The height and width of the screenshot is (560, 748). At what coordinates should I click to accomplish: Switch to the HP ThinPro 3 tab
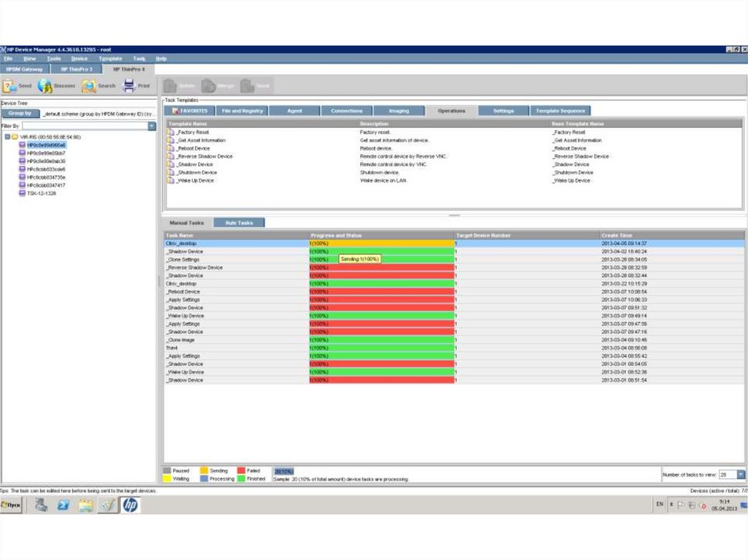pos(76,69)
